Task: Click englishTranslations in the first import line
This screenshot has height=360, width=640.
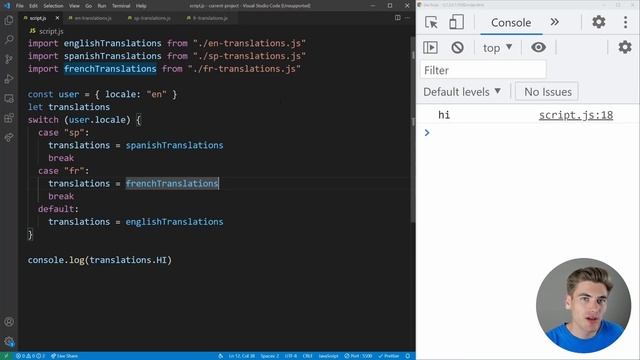Action: pyautogui.click(x=112, y=43)
